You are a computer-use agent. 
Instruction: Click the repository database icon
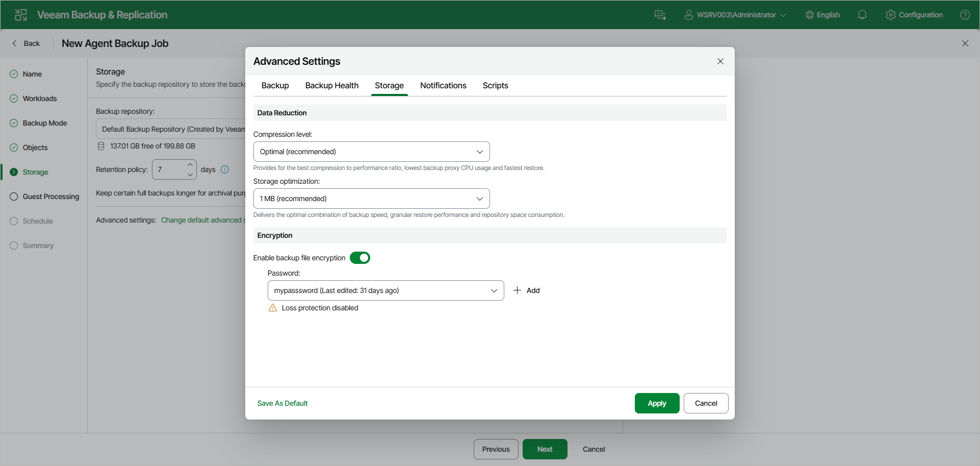tap(101, 146)
